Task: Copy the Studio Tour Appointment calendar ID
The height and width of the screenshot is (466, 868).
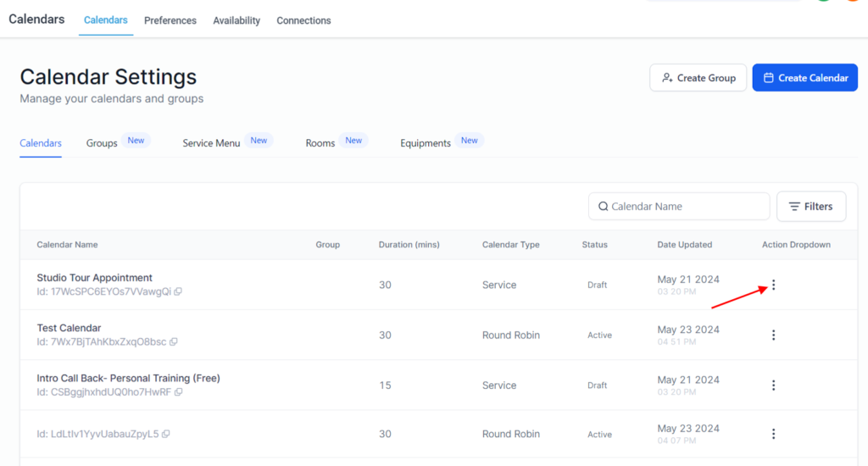Action: [178, 291]
